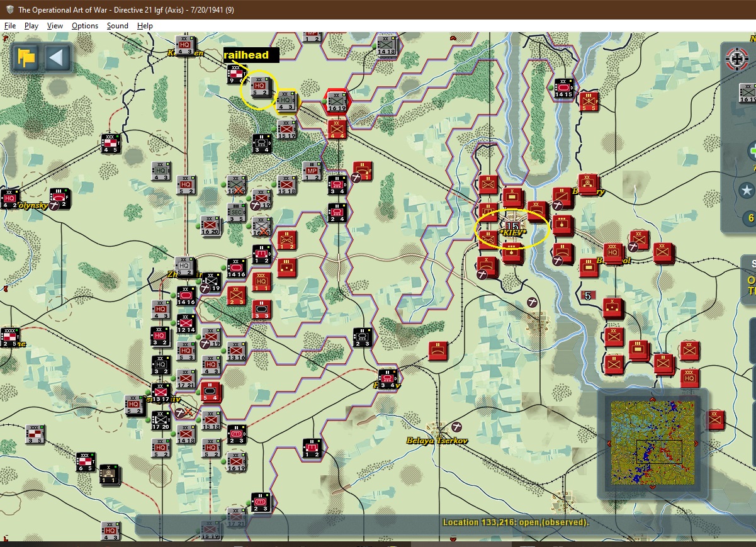Select the black 17-20 infantry division counter
The width and height of the screenshot is (756, 547).
point(161,420)
